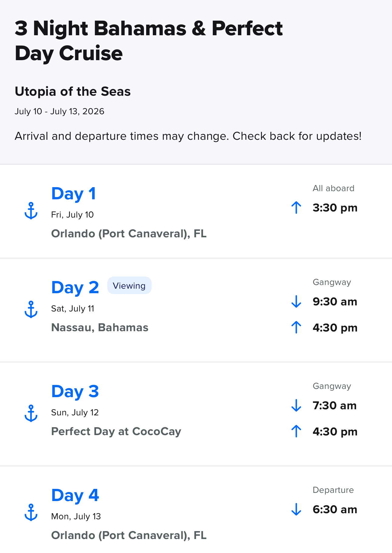Screen dimensions: 392x553
Task: Click the anchor icon beside Day 1
Action: click(31, 211)
